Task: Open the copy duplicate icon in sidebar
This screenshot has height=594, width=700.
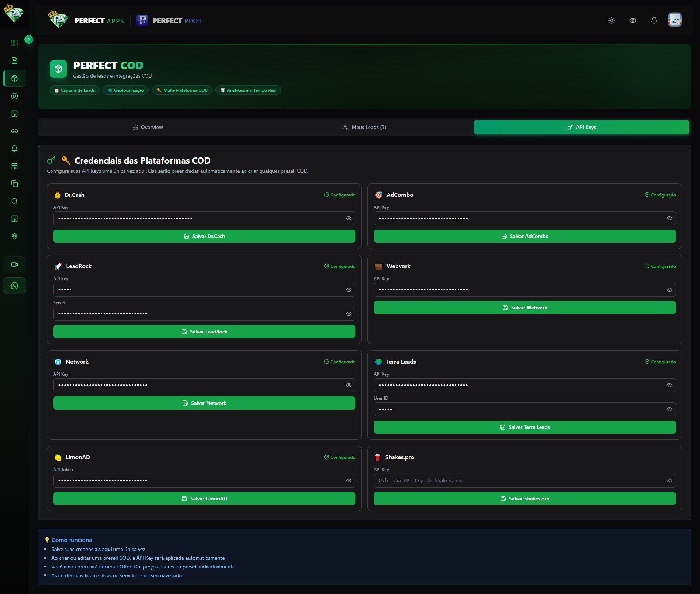Action: pyautogui.click(x=15, y=184)
